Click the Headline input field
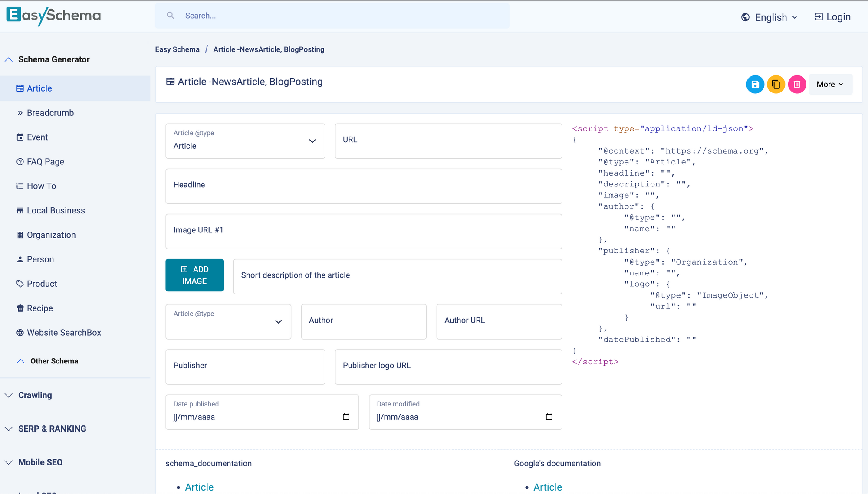Image resolution: width=868 pixels, height=494 pixels. (364, 186)
